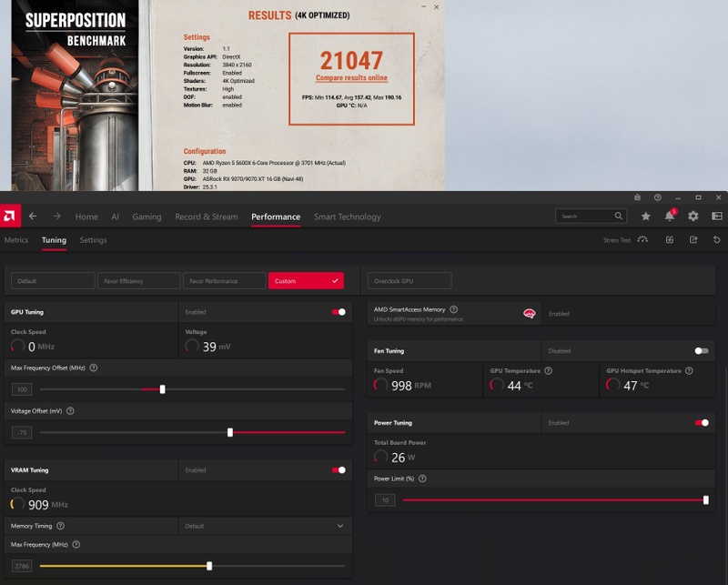728x585 pixels.
Task: Select the Default tuning preset
Action: (53, 281)
